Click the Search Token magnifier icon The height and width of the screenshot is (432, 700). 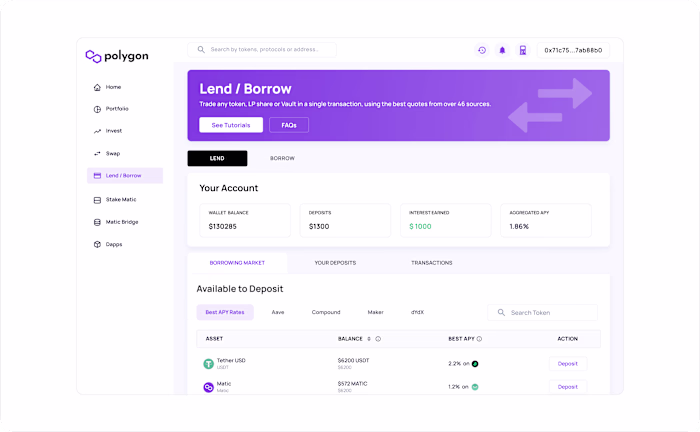point(501,312)
